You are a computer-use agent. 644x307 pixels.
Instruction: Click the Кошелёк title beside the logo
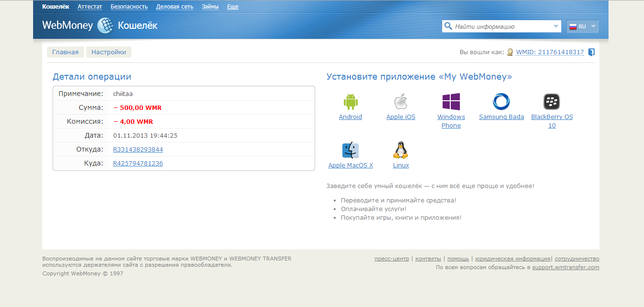138,25
